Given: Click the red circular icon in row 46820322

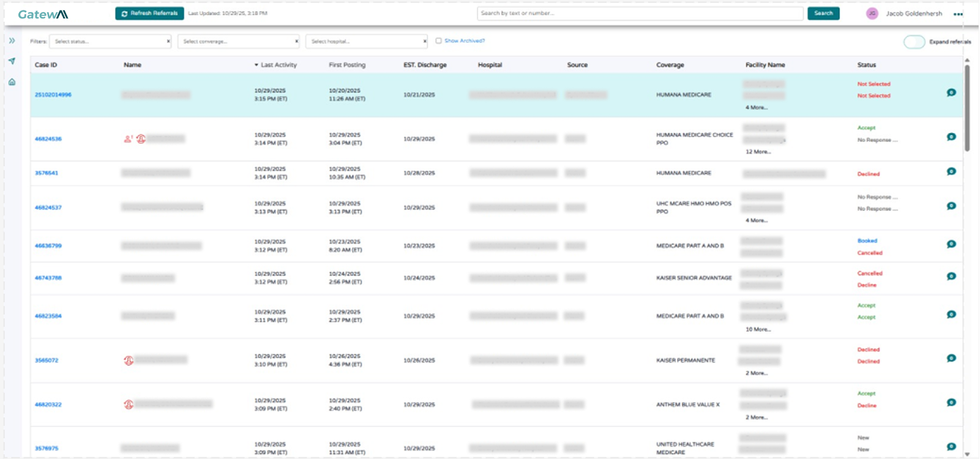Looking at the screenshot, I should point(129,405).
